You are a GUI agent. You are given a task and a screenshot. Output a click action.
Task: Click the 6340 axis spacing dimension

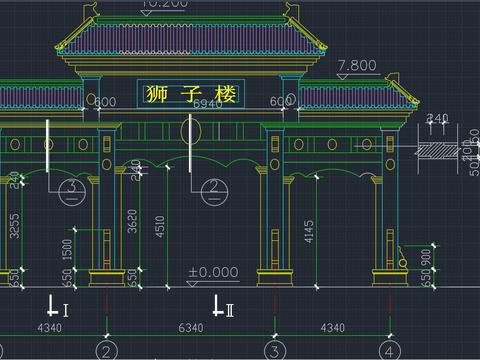pos(191,328)
